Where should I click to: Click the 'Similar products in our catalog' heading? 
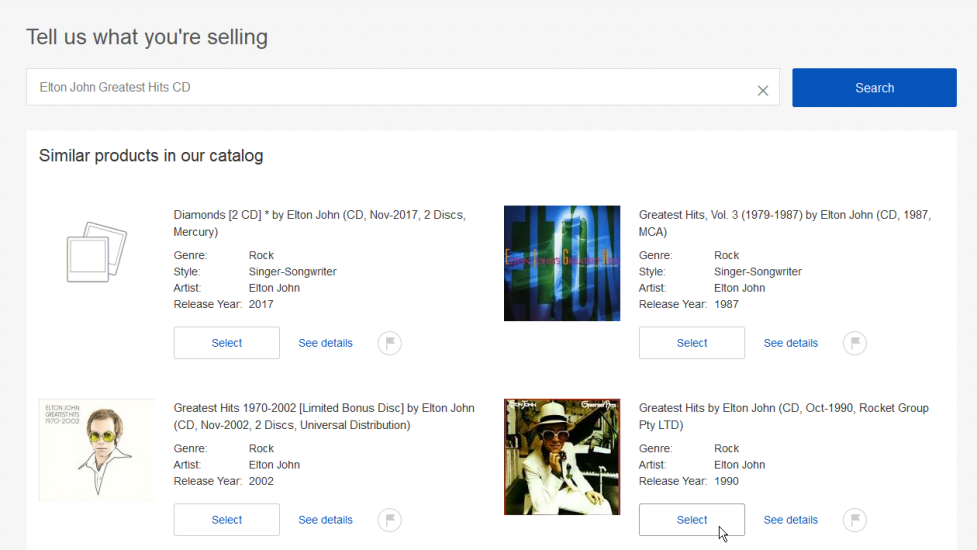(151, 156)
